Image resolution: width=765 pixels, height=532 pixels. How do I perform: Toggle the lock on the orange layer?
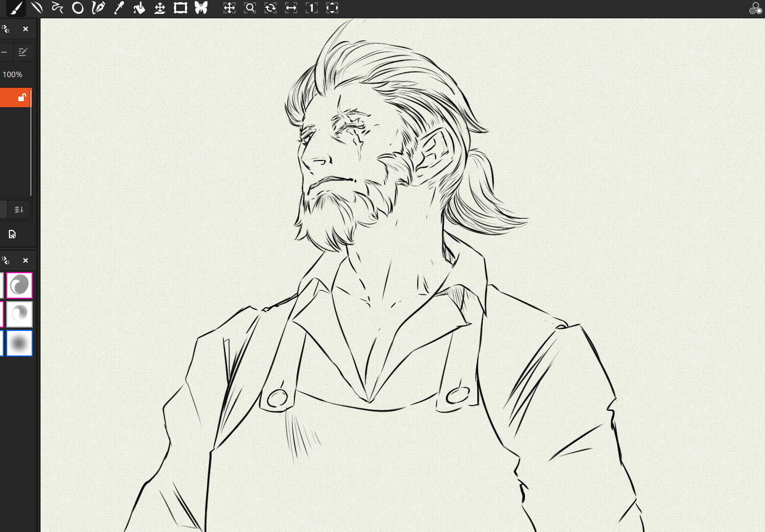tap(22, 98)
